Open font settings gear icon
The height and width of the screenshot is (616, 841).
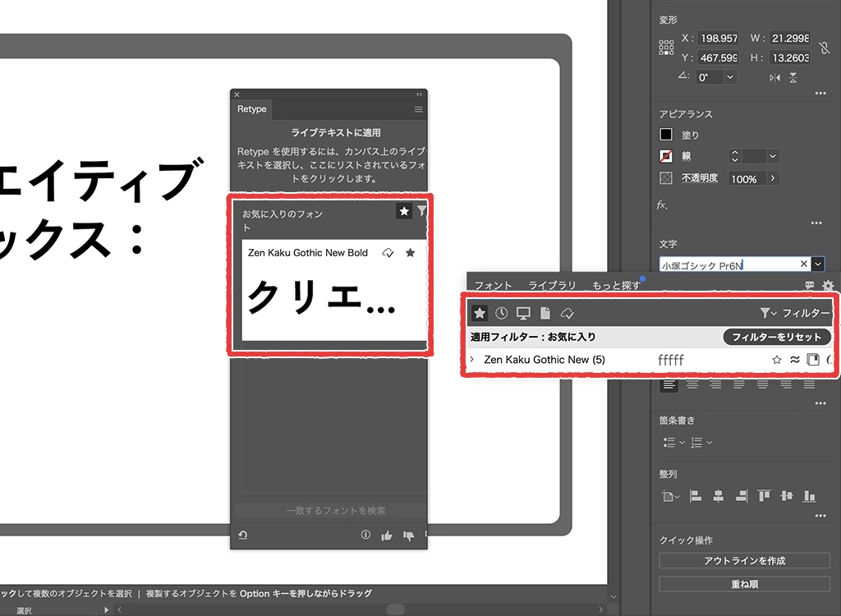(828, 286)
